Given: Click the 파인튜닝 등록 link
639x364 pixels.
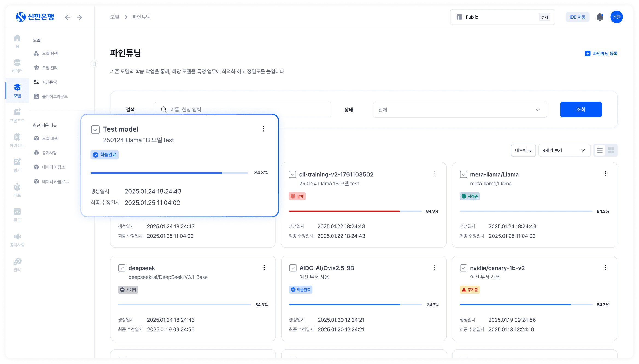Looking at the screenshot, I should (x=601, y=54).
